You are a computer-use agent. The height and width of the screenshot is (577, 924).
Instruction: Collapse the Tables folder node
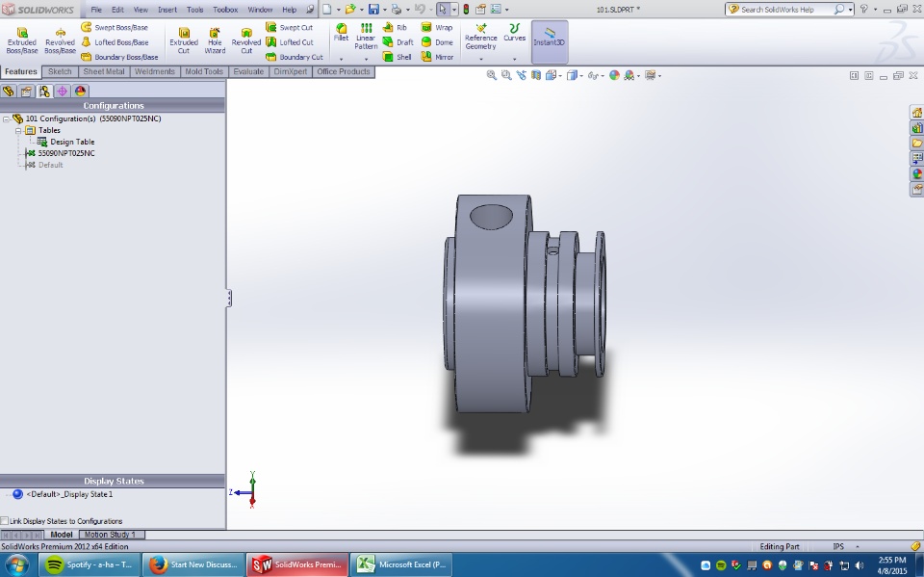[x=18, y=130]
